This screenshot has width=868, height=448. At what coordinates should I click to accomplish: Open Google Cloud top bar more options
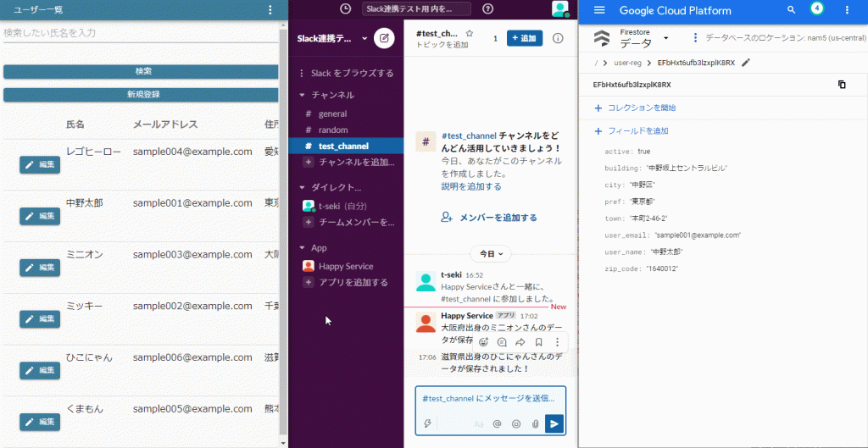[847, 10]
